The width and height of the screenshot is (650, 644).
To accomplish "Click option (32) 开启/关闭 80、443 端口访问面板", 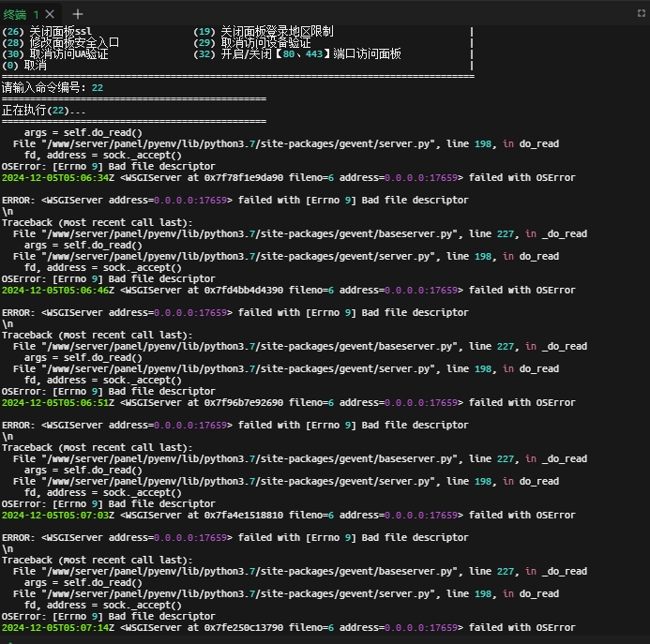I will [x=297, y=53].
